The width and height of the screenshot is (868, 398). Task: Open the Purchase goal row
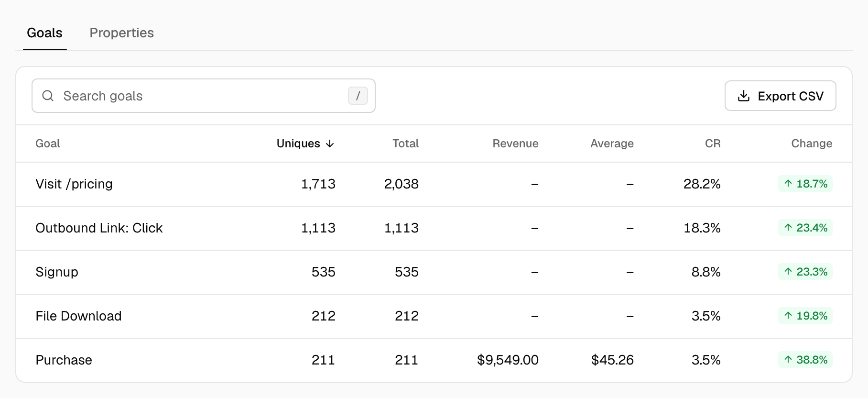434,360
